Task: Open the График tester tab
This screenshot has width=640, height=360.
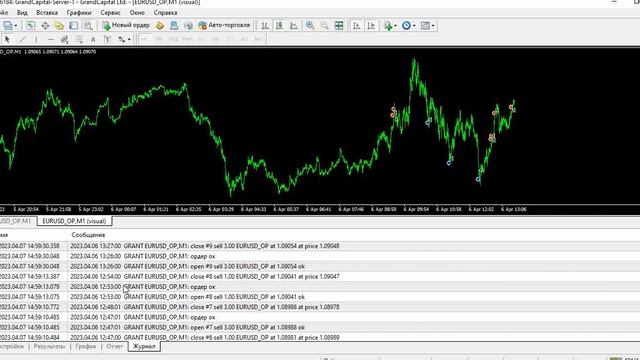Action: point(86,347)
